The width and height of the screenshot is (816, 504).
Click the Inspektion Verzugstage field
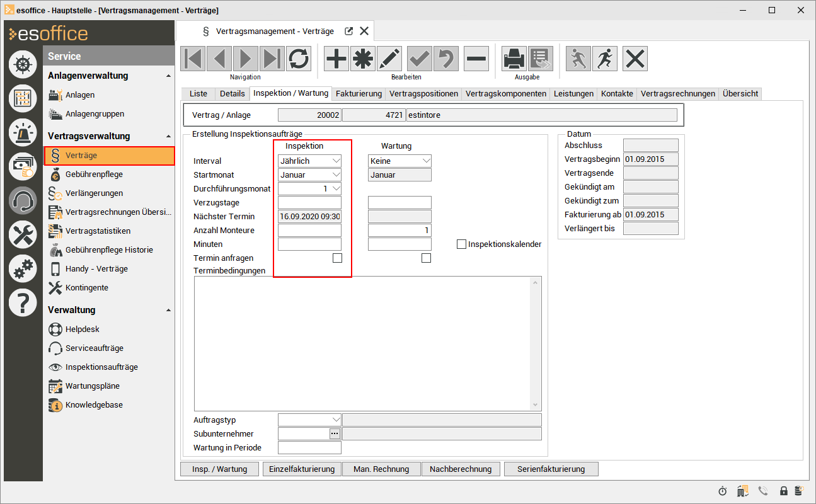click(309, 203)
